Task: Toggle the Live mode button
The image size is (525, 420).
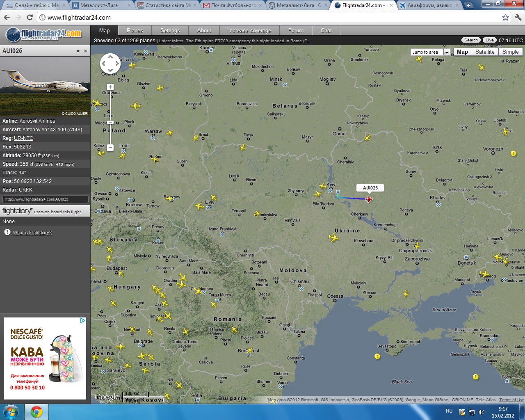Action: click(489, 40)
